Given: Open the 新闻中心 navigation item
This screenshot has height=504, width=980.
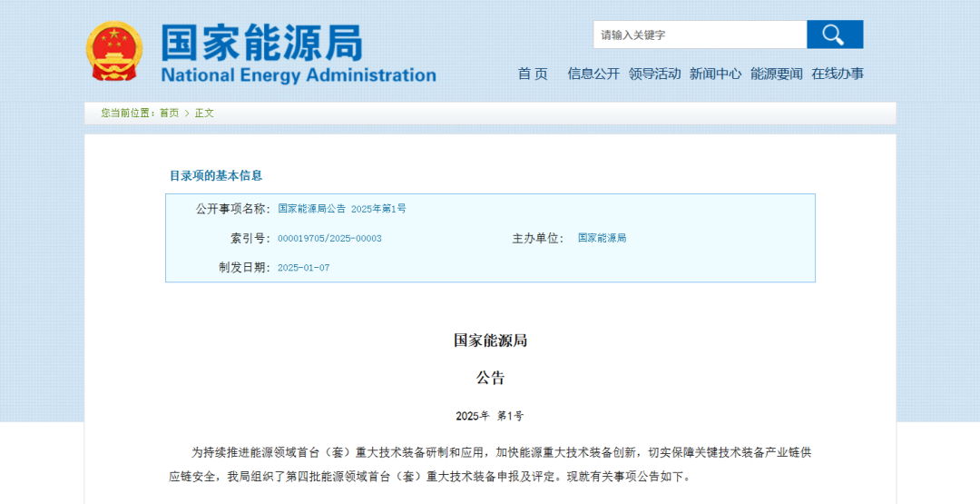Looking at the screenshot, I should tap(715, 74).
